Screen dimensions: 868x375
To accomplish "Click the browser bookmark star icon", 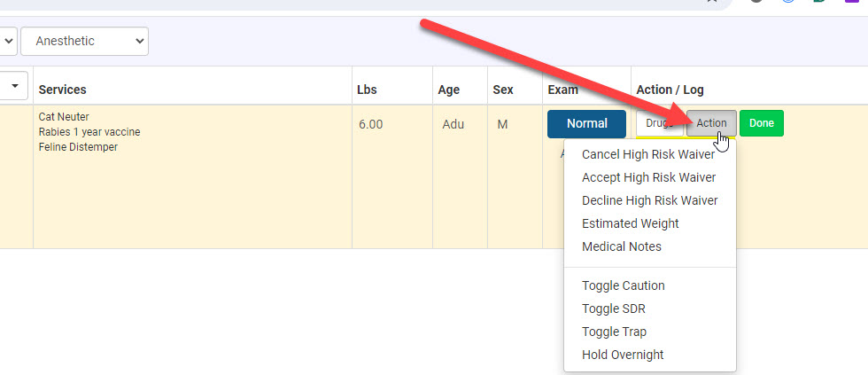I will pos(711,2).
